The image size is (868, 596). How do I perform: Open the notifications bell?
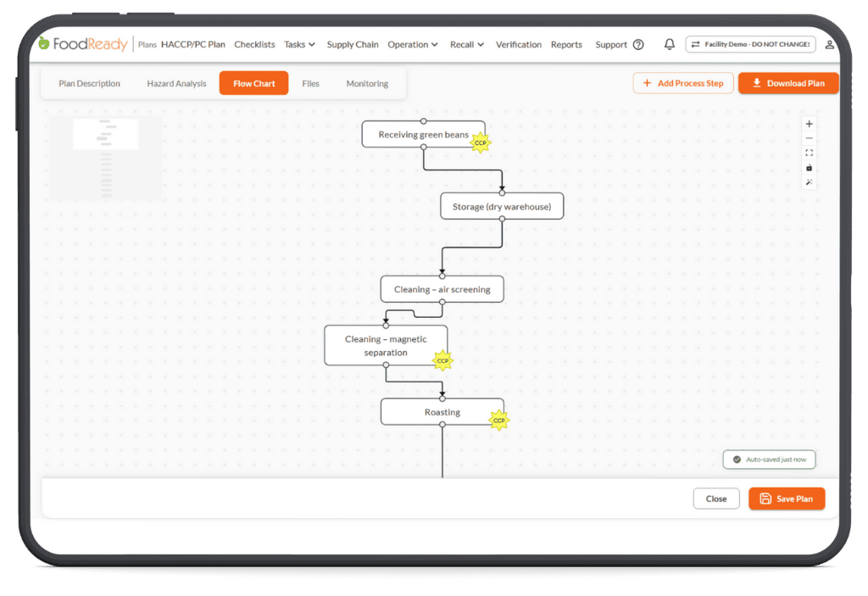[670, 45]
